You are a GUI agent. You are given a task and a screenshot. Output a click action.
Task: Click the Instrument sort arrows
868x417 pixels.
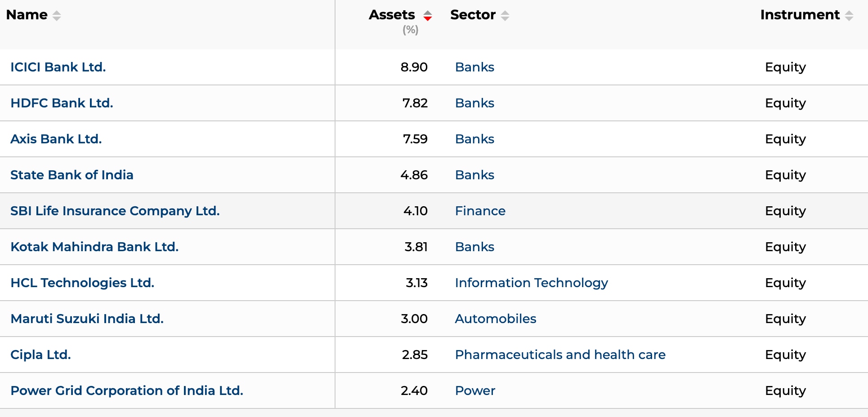[x=849, y=16]
